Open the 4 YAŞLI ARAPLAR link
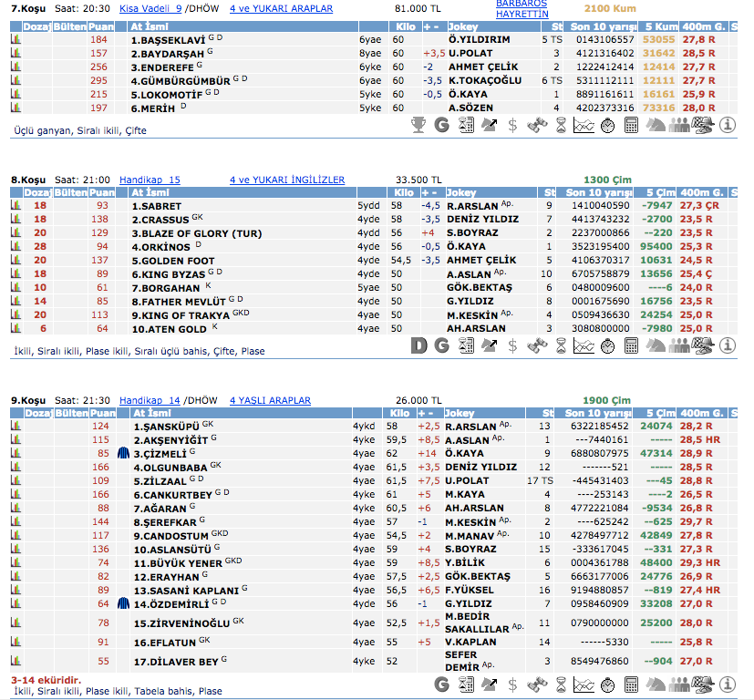 click(270, 400)
